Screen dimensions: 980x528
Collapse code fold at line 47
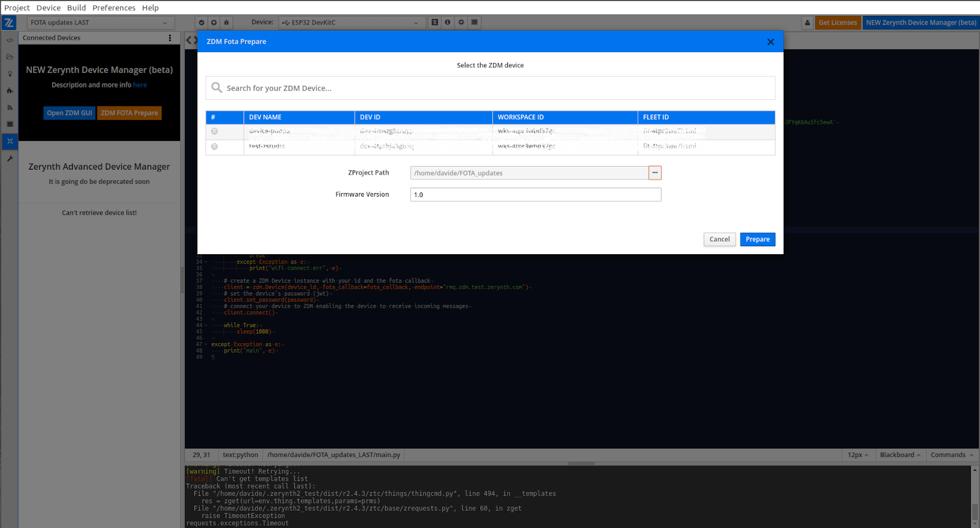tap(206, 345)
